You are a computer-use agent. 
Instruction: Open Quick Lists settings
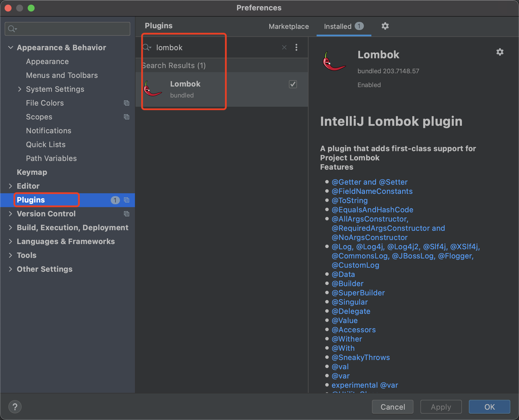point(46,145)
